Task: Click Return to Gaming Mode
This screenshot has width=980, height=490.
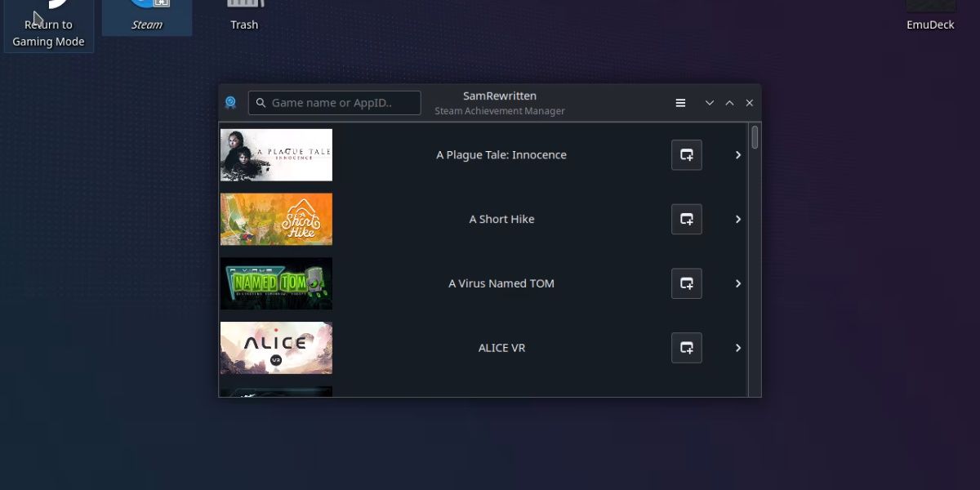Action: [48, 24]
